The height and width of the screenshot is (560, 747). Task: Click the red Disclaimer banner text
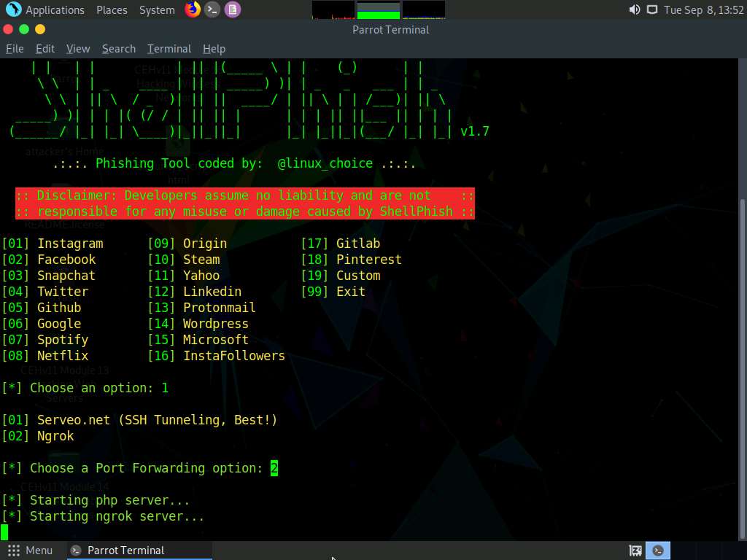[x=245, y=203]
